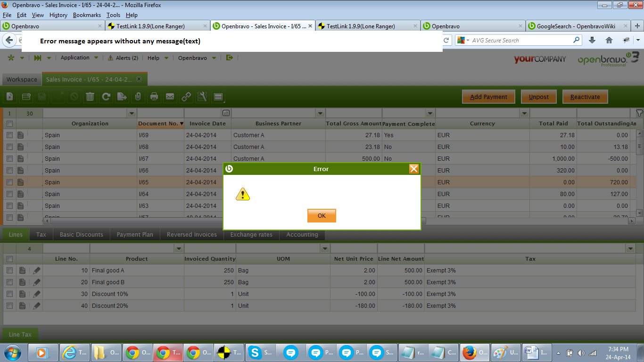This screenshot has width=644, height=362.
Task: Open the customize form layout tool
Action: 202,97
